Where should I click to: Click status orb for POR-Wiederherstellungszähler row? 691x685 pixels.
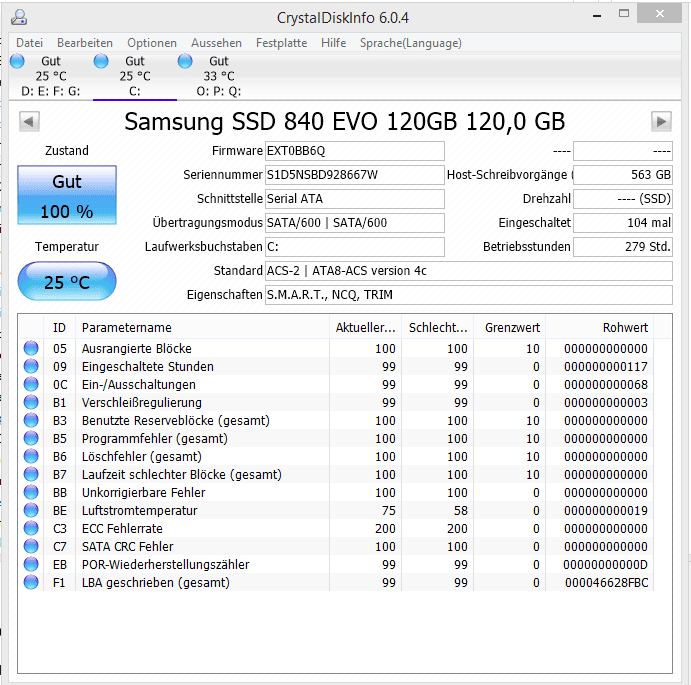pos(31,564)
